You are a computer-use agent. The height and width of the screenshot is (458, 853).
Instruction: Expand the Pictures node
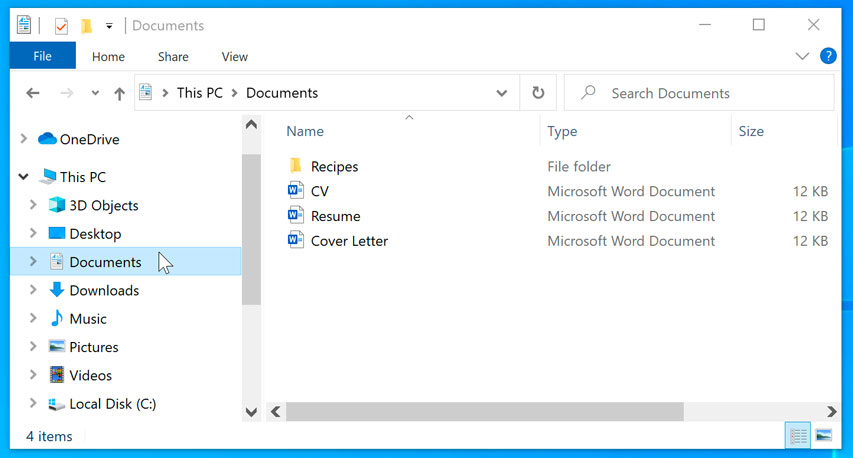click(x=33, y=346)
